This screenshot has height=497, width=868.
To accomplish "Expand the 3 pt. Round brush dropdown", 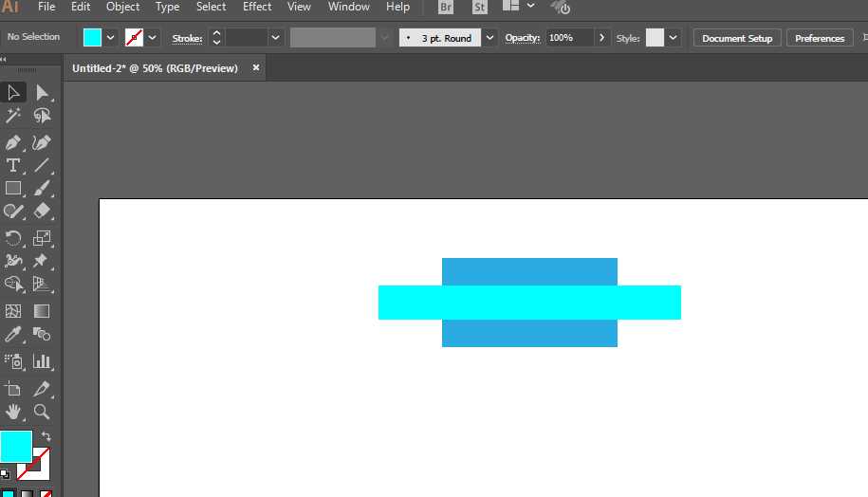I will pyautogui.click(x=489, y=38).
